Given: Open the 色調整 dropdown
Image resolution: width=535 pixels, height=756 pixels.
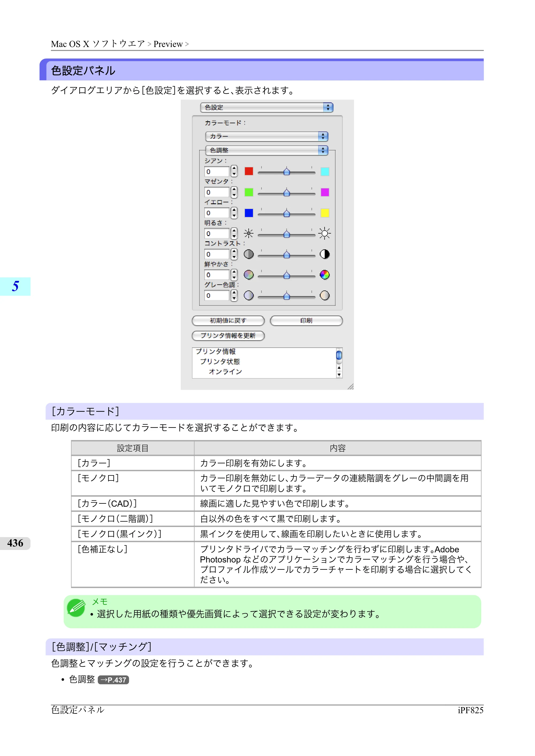Looking at the screenshot, I should point(267,150).
